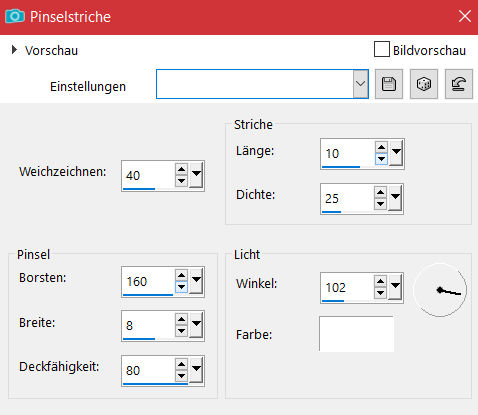Click the Einstellungen label text
Viewport: 478px width, 415px height.
click(88, 87)
